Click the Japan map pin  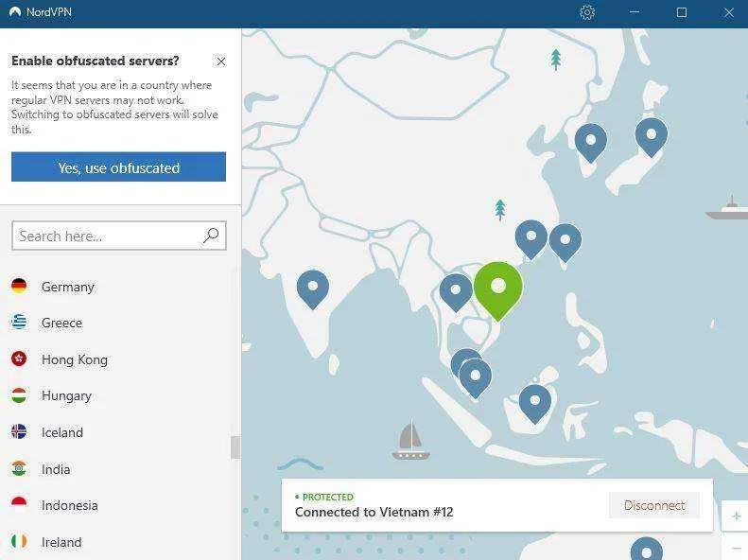click(x=652, y=136)
